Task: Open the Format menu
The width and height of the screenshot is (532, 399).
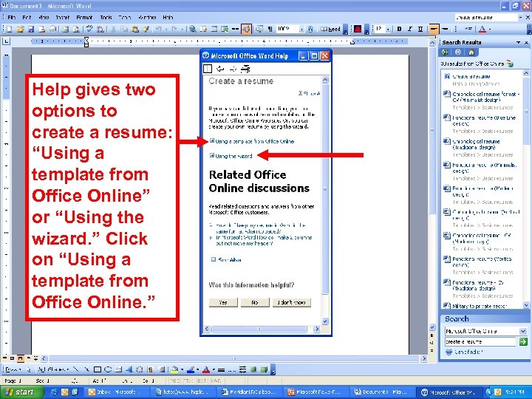Action: [x=84, y=17]
